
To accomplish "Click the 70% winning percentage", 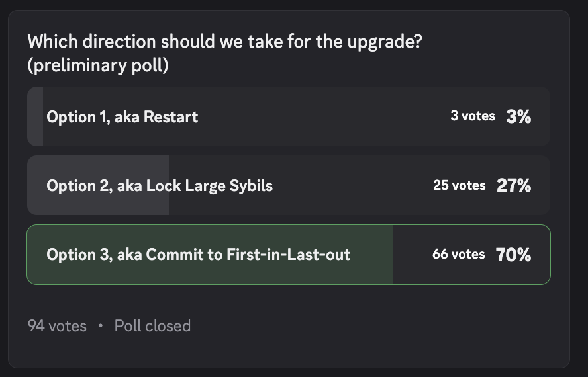I will (513, 255).
